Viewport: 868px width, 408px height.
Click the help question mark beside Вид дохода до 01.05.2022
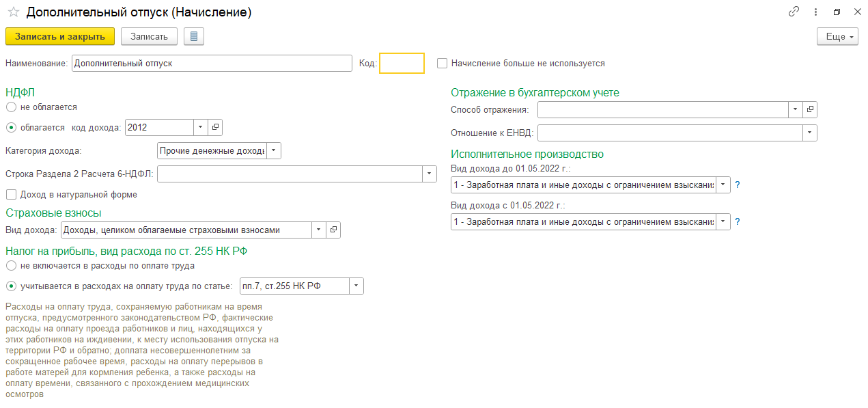click(x=738, y=185)
